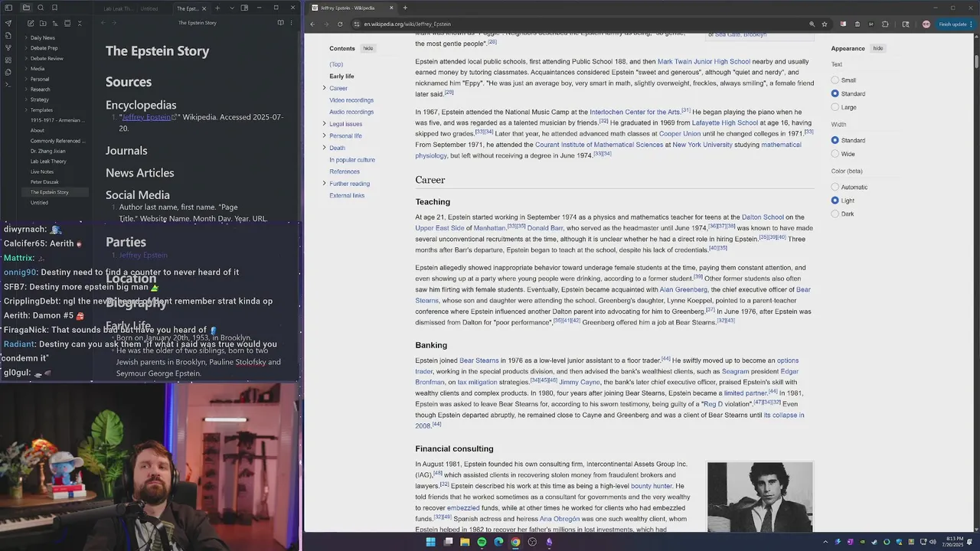Jump to Video recordings in contents
Screen dimensions: 980x551
[351, 100]
